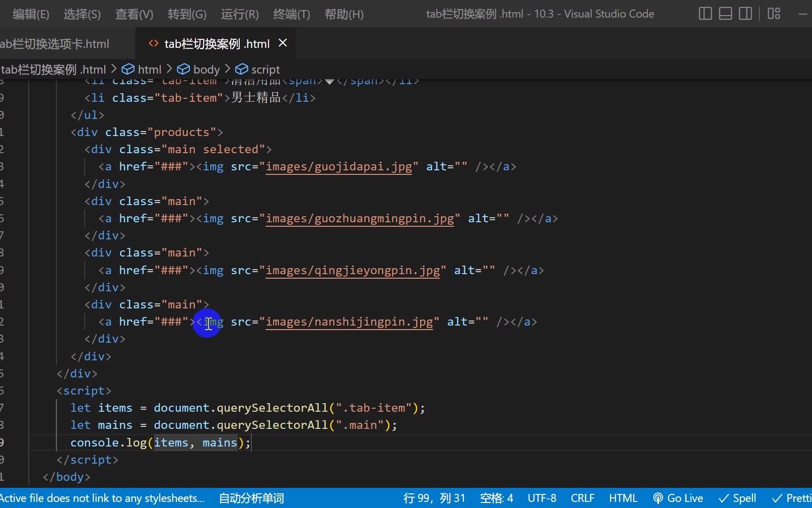Click ".tab-item" selector string

374,408
